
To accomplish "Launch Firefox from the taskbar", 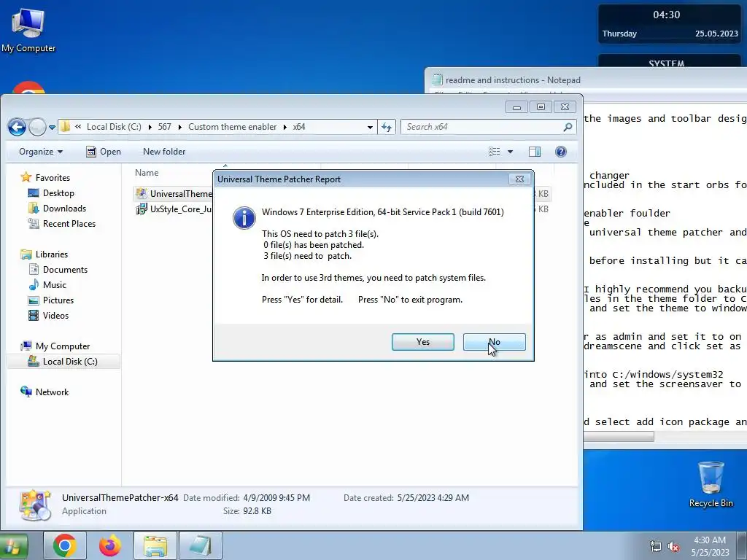I will 110,545.
